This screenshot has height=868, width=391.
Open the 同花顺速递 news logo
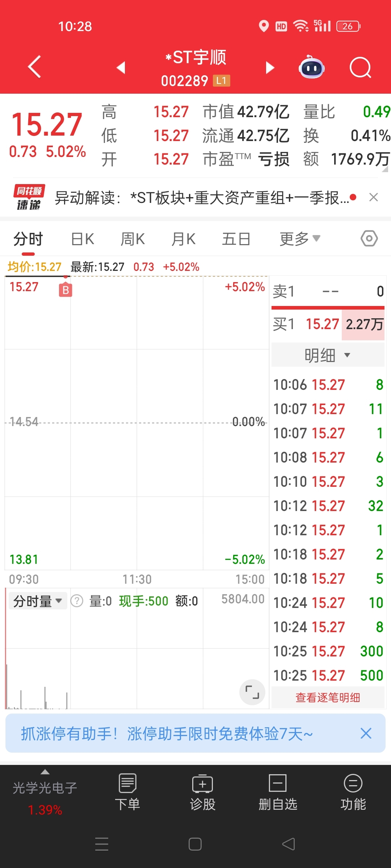click(29, 197)
